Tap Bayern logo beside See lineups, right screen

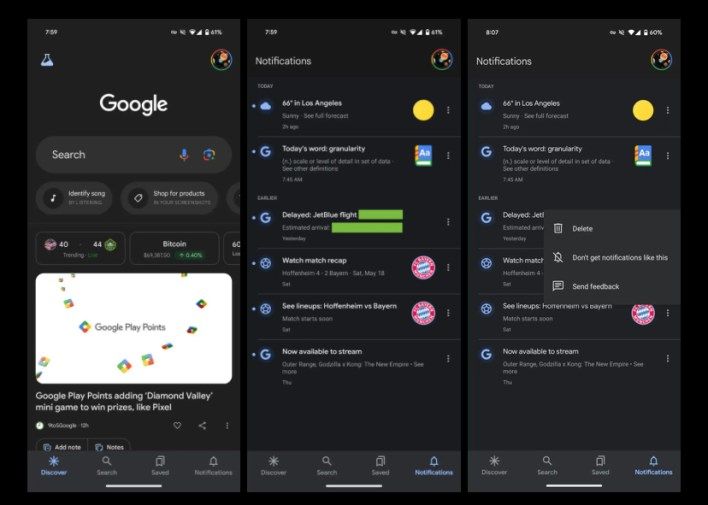[643, 313]
